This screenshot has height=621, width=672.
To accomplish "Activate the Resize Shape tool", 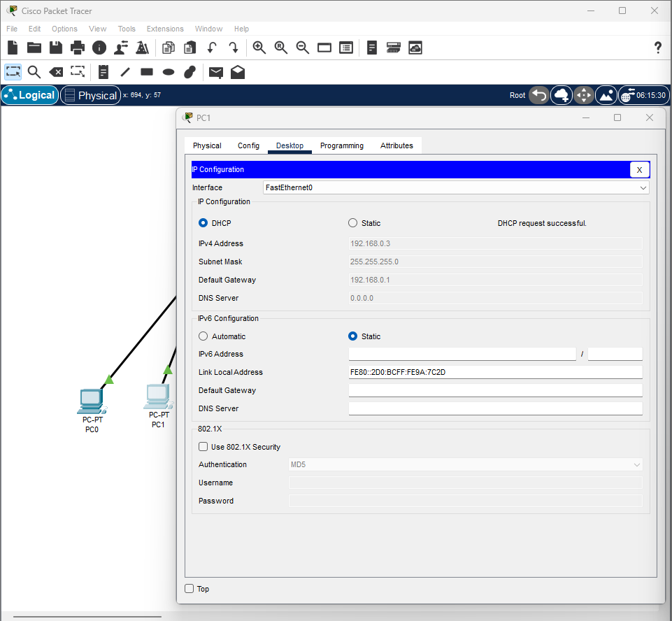I will (x=78, y=71).
